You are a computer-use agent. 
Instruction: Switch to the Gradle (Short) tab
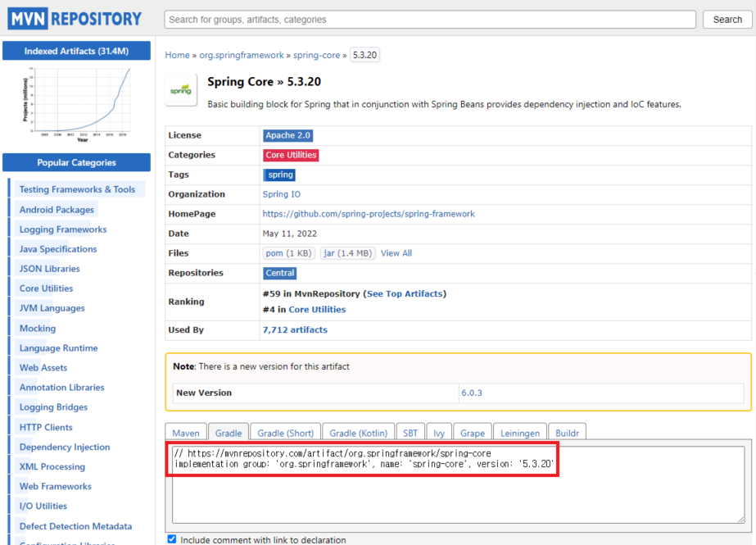[x=285, y=433]
